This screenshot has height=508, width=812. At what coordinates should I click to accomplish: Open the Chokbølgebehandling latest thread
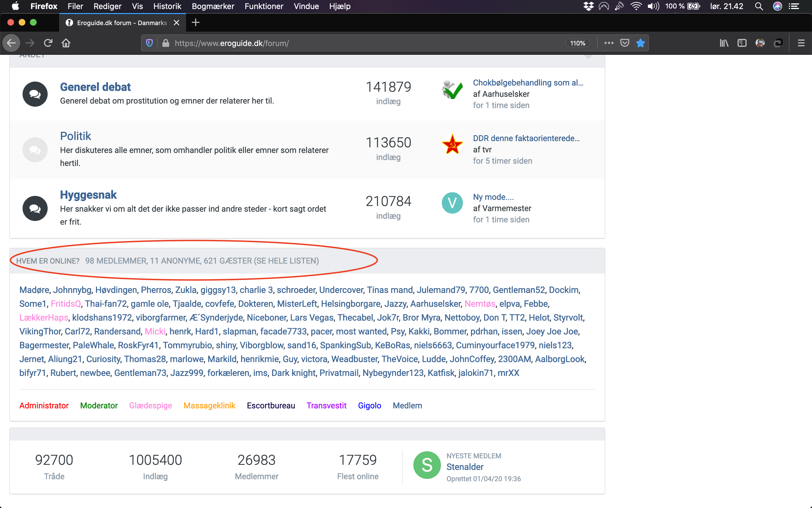click(x=528, y=83)
